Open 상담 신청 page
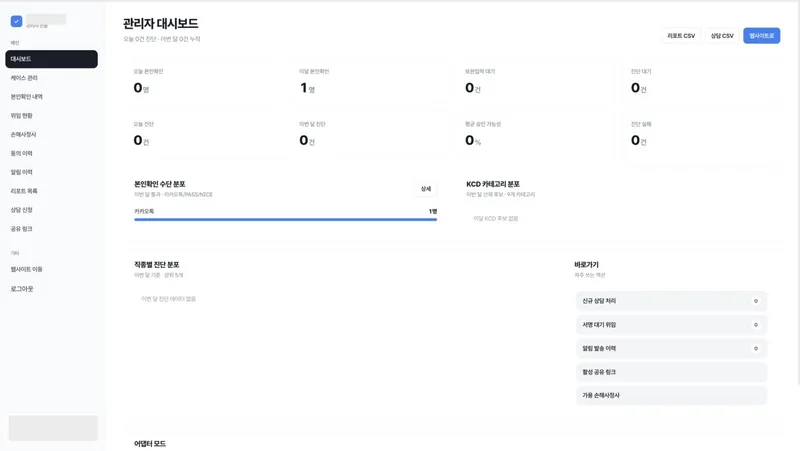Screen dimensions: 800x451 coord(52,210)
